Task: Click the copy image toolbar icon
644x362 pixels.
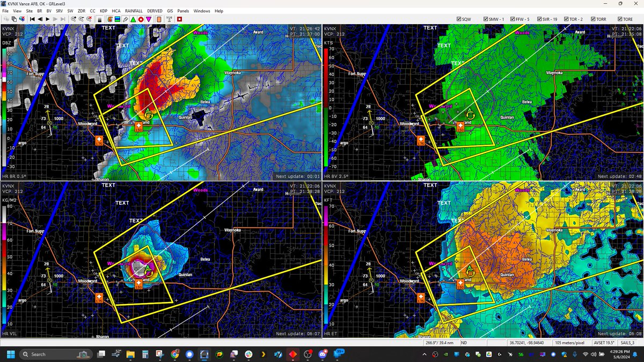Action: tap(14, 19)
